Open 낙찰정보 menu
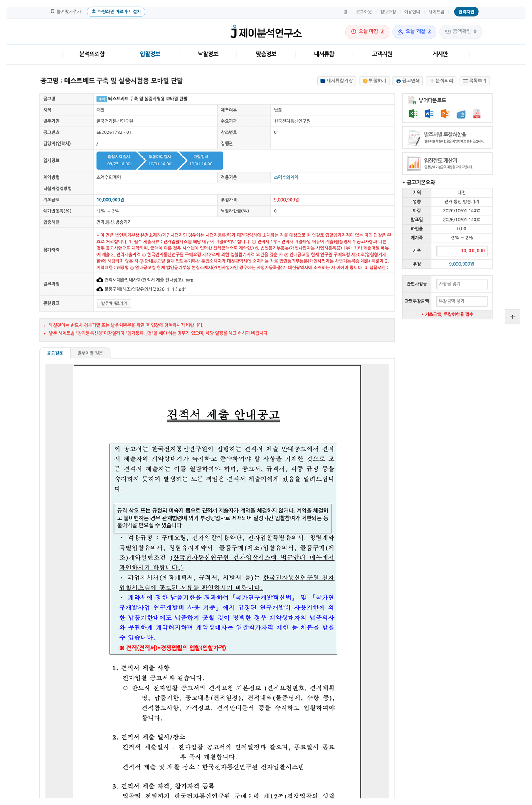This screenshot has width=532, height=805. (x=208, y=54)
